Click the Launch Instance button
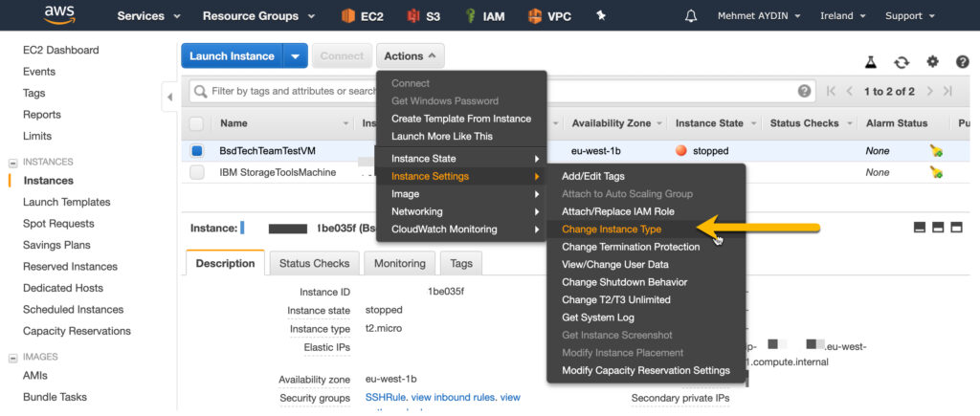This screenshot has width=980, height=416. click(x=232, y=55)
